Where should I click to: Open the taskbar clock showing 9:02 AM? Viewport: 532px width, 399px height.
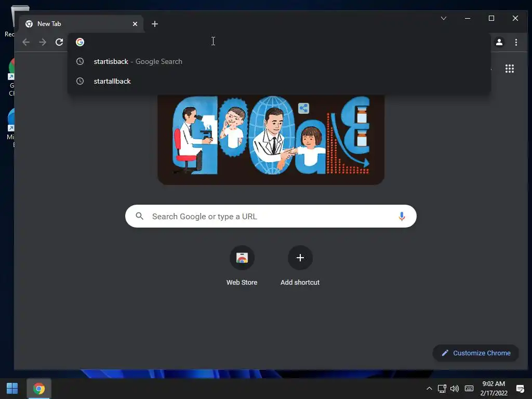pos(494,389)
